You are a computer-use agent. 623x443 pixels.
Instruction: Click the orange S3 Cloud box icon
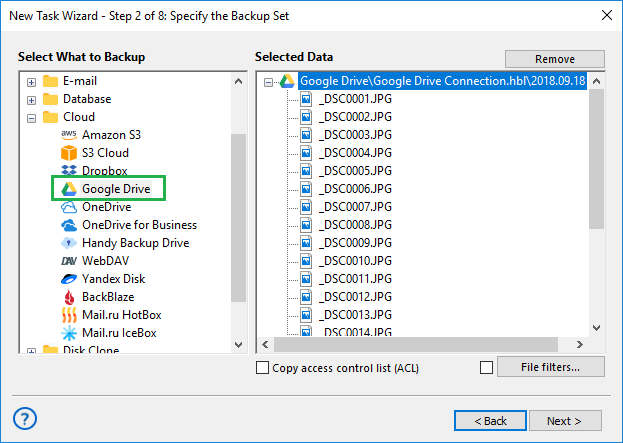(x=69, y=153)
